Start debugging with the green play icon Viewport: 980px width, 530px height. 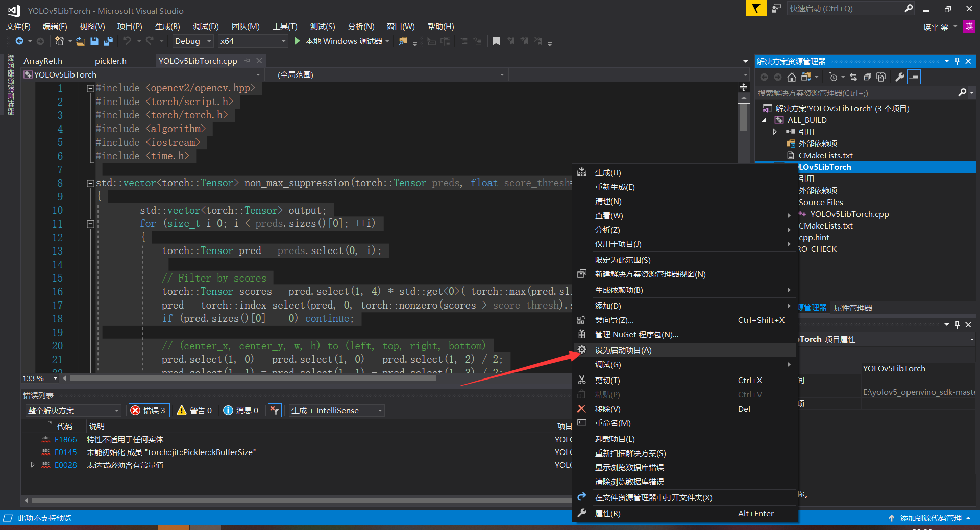(x=298, y=41)
